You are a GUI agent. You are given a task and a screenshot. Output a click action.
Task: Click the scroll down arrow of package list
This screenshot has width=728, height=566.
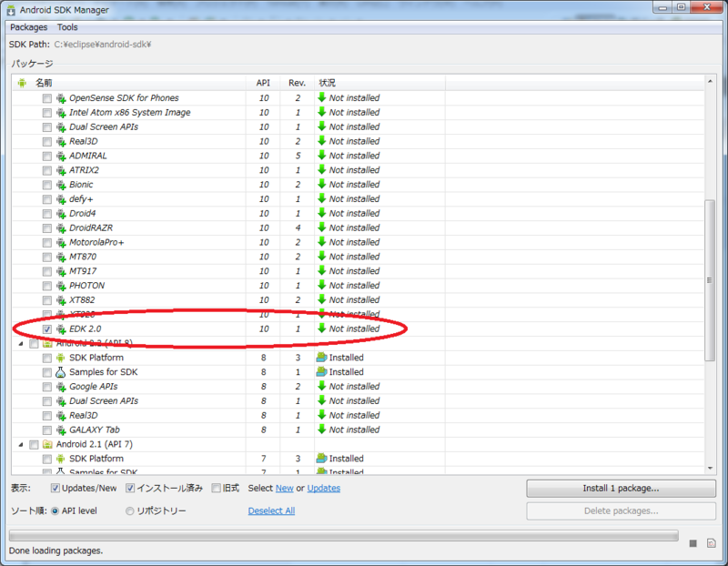710,469
